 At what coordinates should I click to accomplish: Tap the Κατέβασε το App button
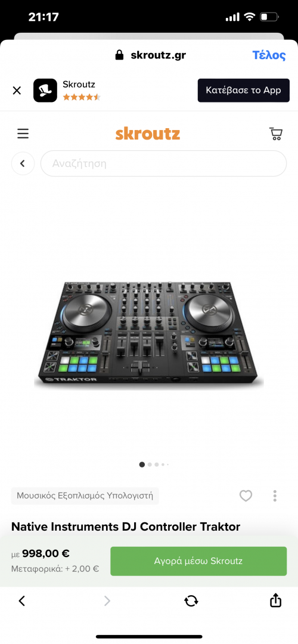243,91
